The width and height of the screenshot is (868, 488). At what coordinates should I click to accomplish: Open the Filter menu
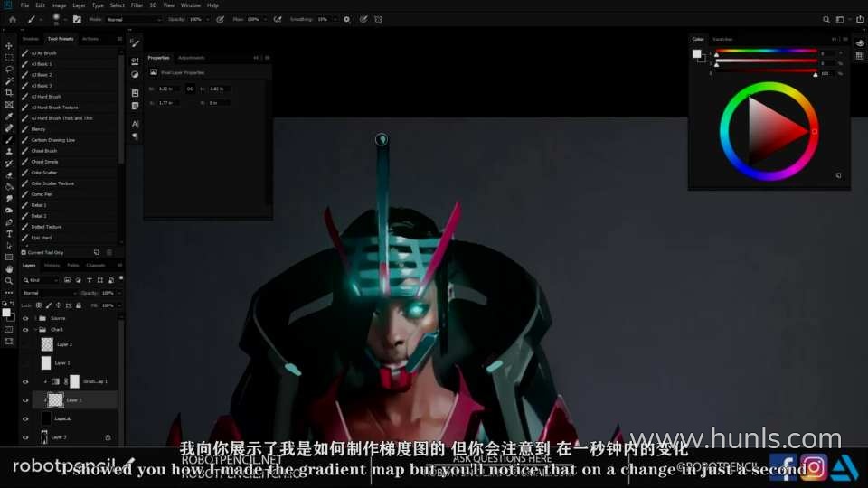[x=137, y=5]
